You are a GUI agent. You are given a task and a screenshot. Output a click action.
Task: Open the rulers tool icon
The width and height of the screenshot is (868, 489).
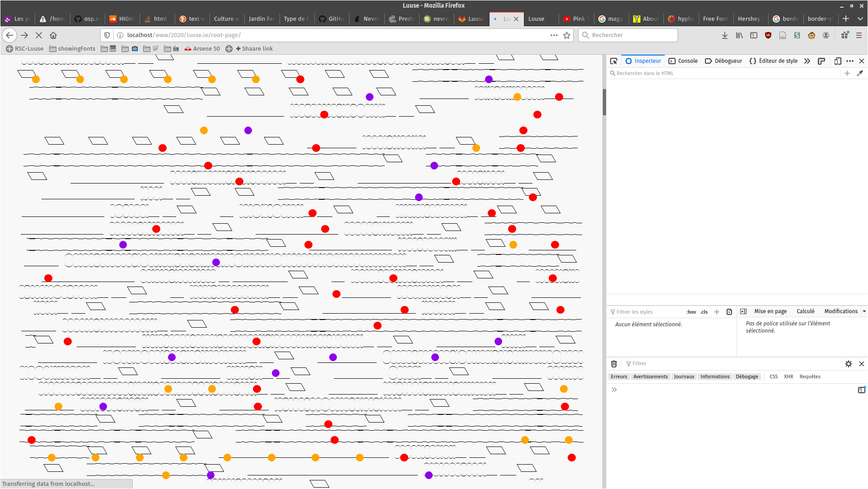point(821,61)
